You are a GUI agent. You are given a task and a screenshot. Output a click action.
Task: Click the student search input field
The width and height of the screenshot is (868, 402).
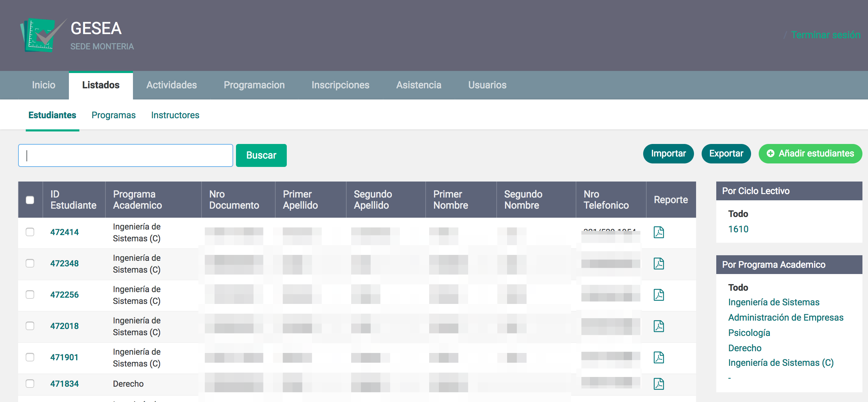pos(125,155)
